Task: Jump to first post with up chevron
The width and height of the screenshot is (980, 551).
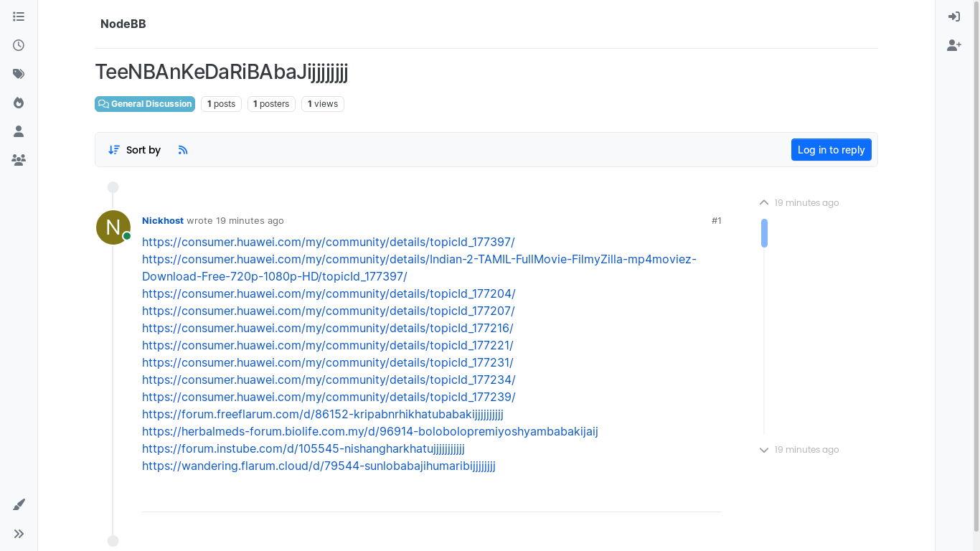Action: pos(764,203)
